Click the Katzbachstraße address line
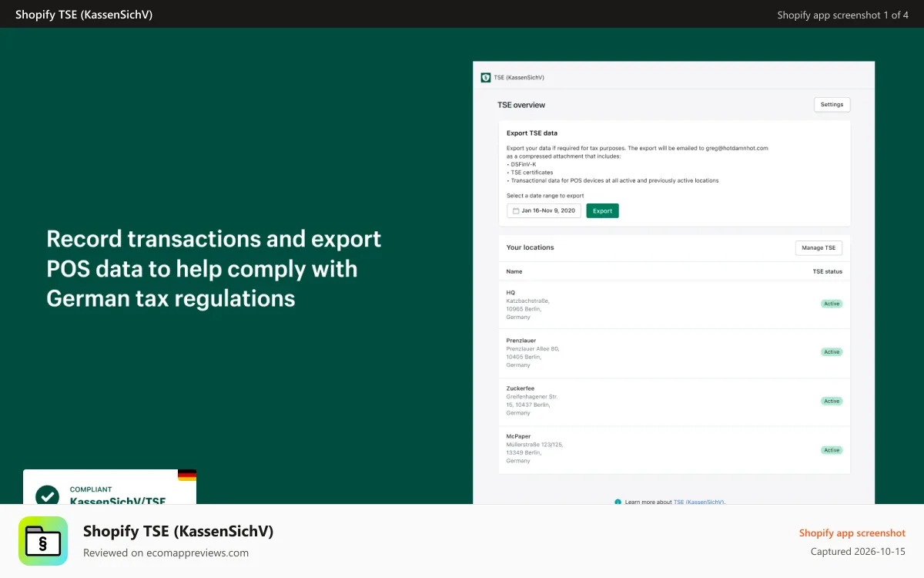This screenshot has width=924, height=578. click(x=527, y=301)
